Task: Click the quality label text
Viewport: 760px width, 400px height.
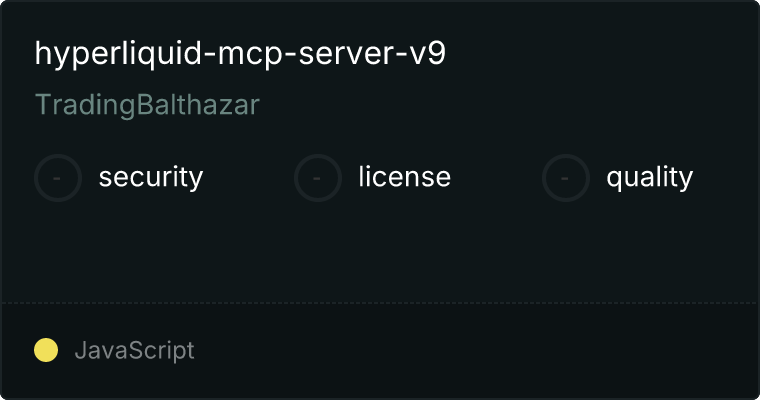Action: 649,177
